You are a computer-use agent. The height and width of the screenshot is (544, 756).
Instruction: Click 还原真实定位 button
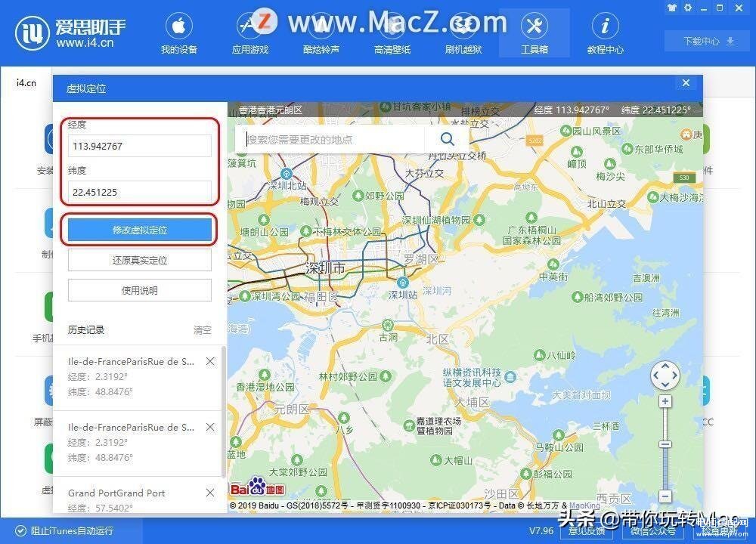(x=139, y=260)
